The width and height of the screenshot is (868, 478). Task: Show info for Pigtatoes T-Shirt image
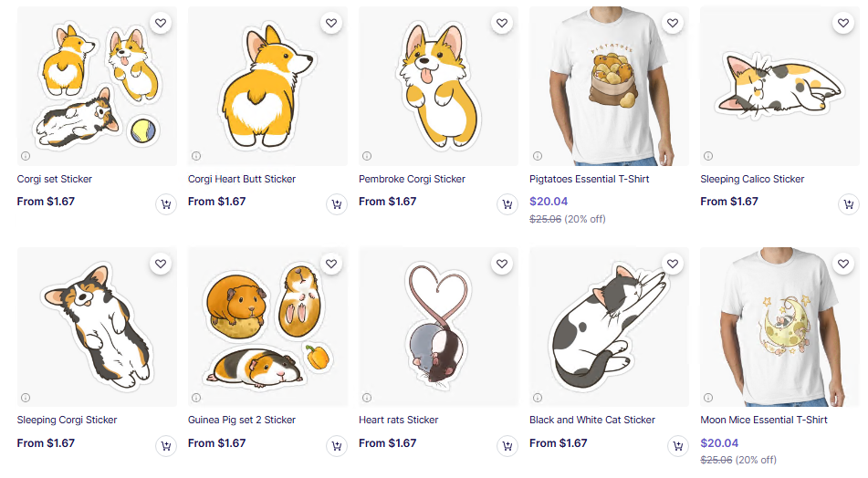coord(538,156)
